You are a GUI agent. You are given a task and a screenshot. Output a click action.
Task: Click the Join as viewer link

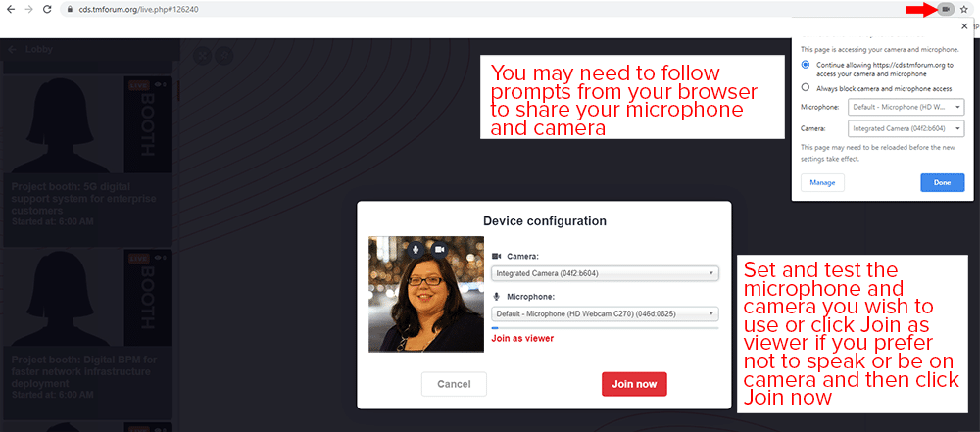click(522, 339)
